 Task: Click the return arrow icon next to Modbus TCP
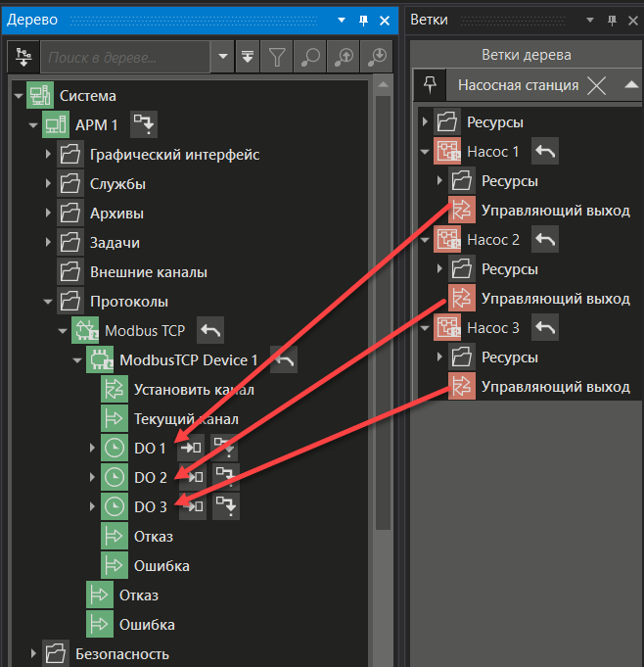[210, 331]
